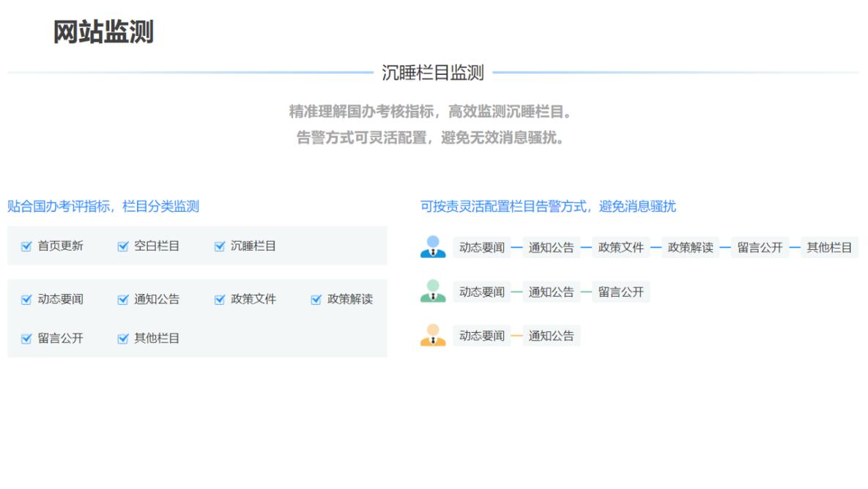This screenshot has height=489, width=868.
Task: Select 政策文件 tag in blue user row
Action: [620, 248]
